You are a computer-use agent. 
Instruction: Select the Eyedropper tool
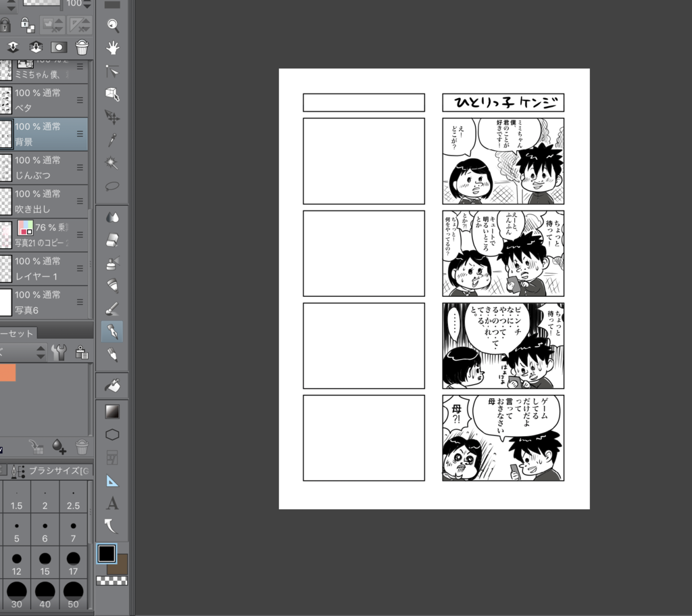pyautogui.click(x=113, y=140)
